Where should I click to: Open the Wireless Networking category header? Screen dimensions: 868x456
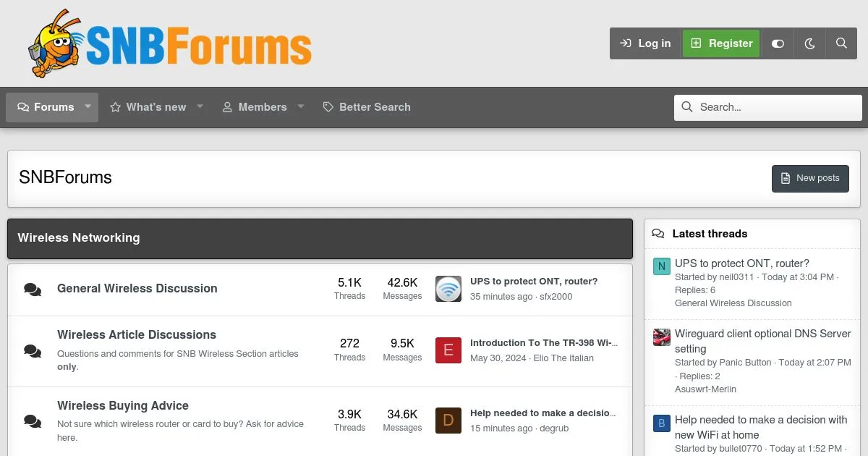pos(79,237)
